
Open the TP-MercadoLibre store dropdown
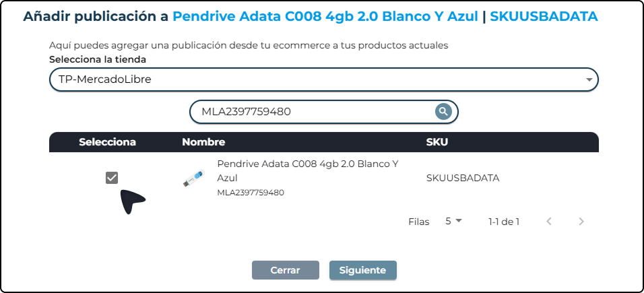tap(323, 79)
